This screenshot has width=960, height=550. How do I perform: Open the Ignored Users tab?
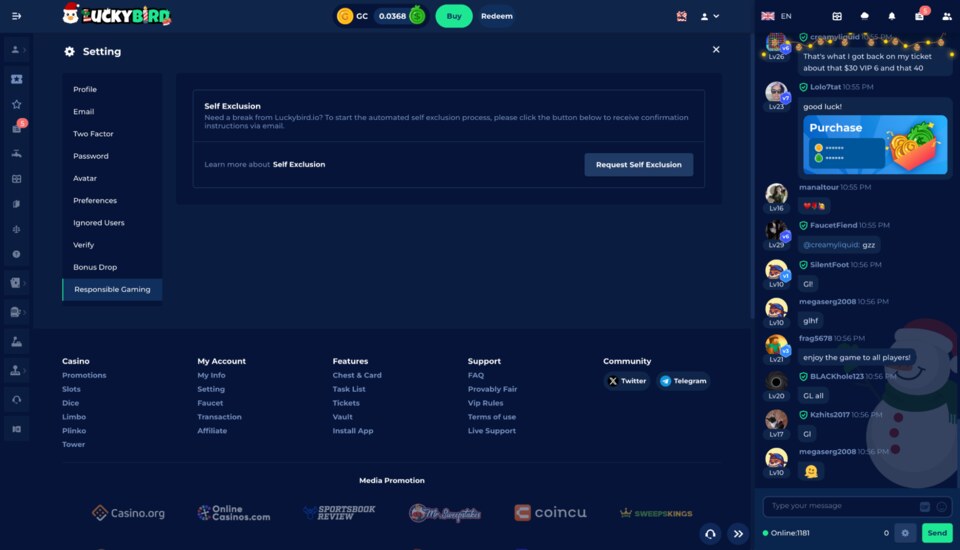(x=112, y=223)
